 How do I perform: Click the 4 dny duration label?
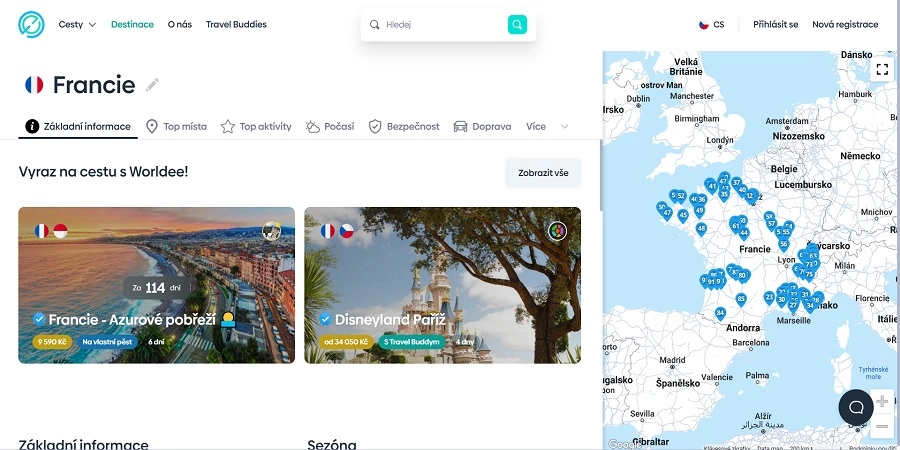[x=465, y=342]
